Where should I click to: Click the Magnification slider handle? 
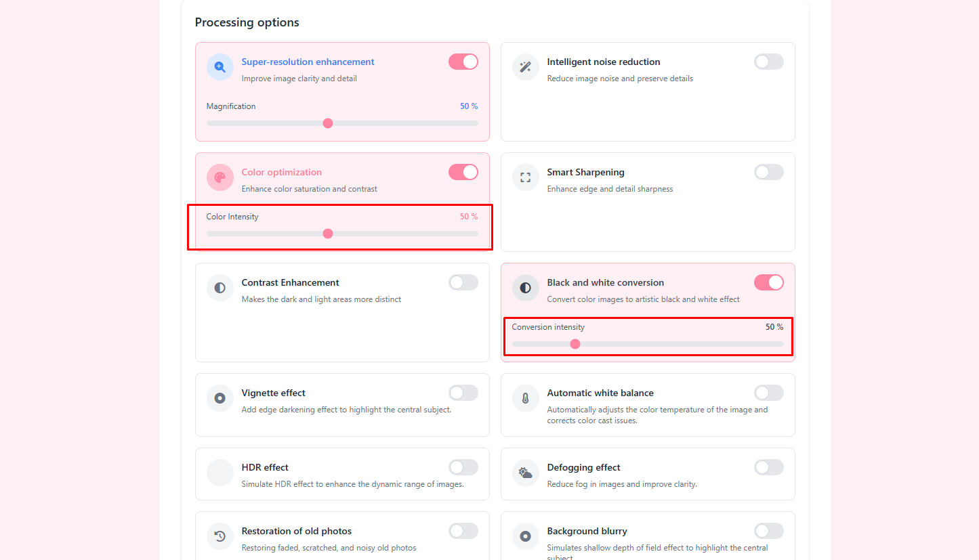[328, 123]
